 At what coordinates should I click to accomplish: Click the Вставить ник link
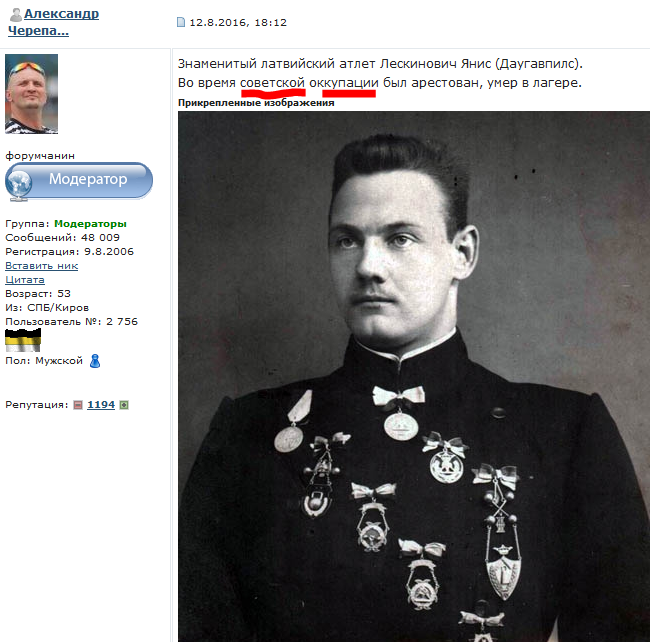click(x=41, y=266)
